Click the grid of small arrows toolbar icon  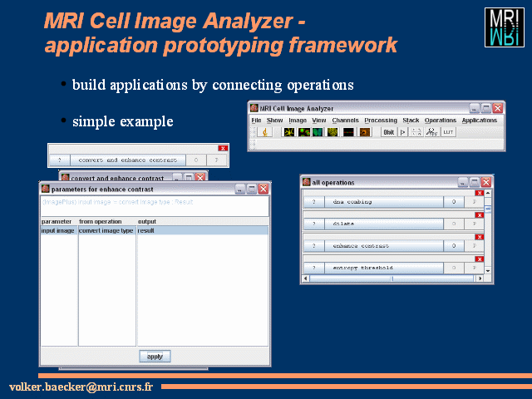tap(416, 132)
